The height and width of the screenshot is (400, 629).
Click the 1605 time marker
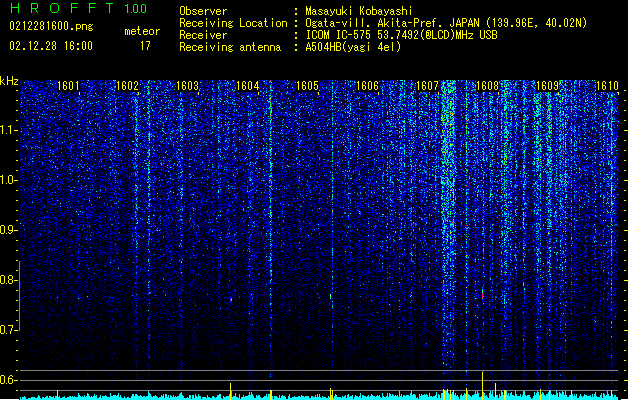[307, 86]
